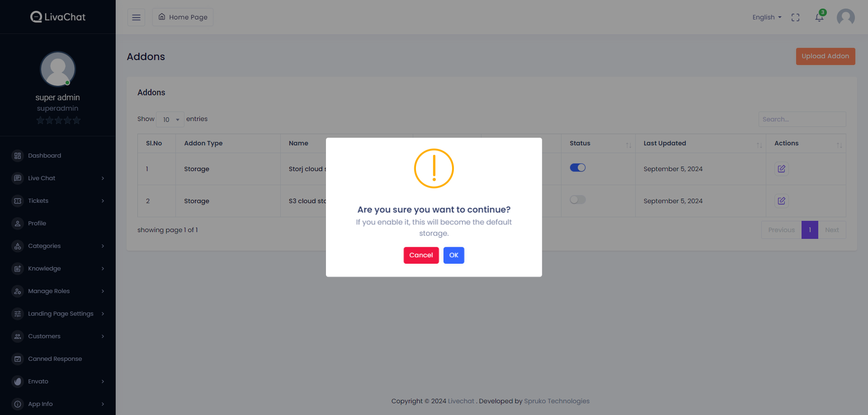Click edit icon for S3 cloud storage

[781, 201]
